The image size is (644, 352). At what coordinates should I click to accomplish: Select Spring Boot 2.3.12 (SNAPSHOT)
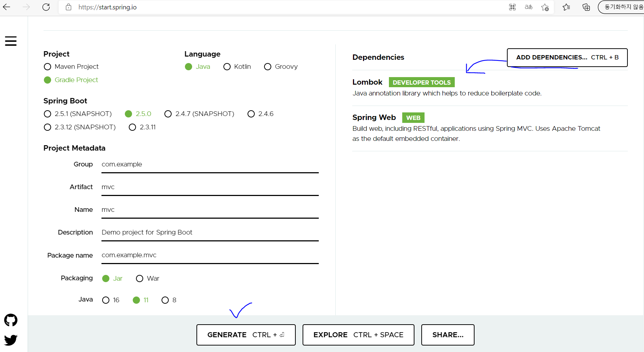pos(80,127)
